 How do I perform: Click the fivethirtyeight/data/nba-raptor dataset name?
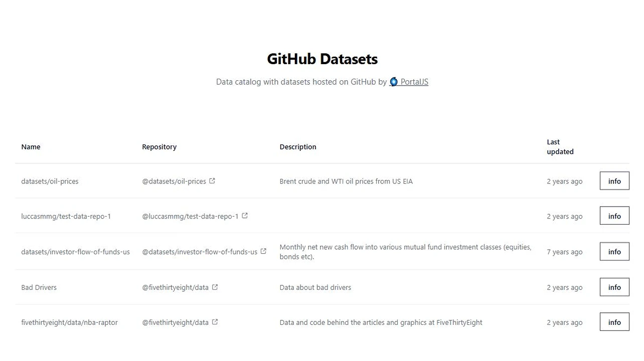[69, 322]
